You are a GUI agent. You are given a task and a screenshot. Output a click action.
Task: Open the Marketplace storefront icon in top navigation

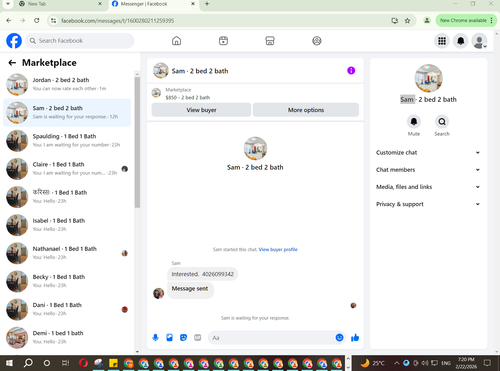click(270, 41)
